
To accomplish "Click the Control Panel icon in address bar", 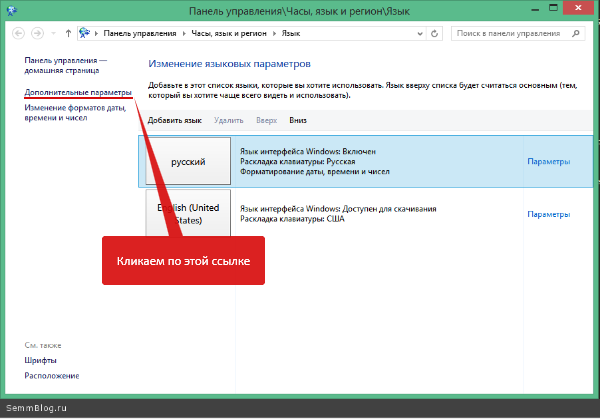I will coord(84,33).
